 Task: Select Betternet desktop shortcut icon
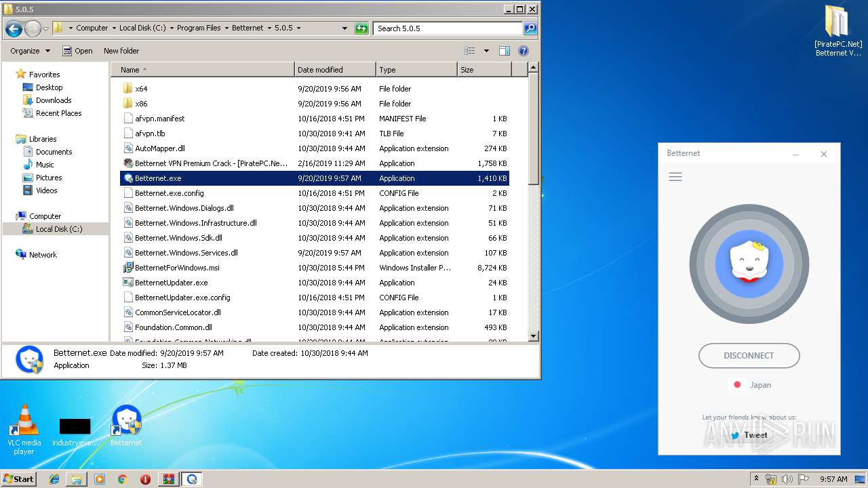coord(126,426)
